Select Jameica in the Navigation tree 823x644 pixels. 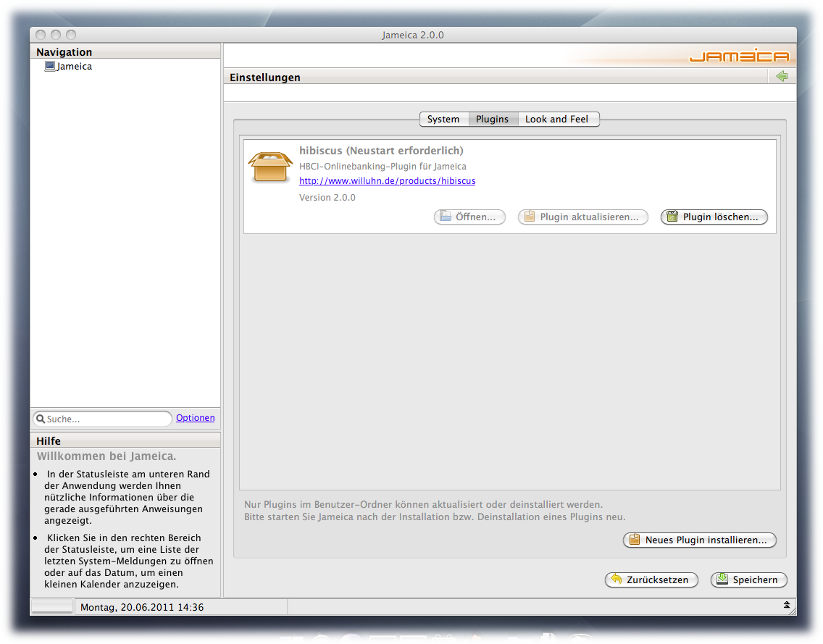click(74, 66)
